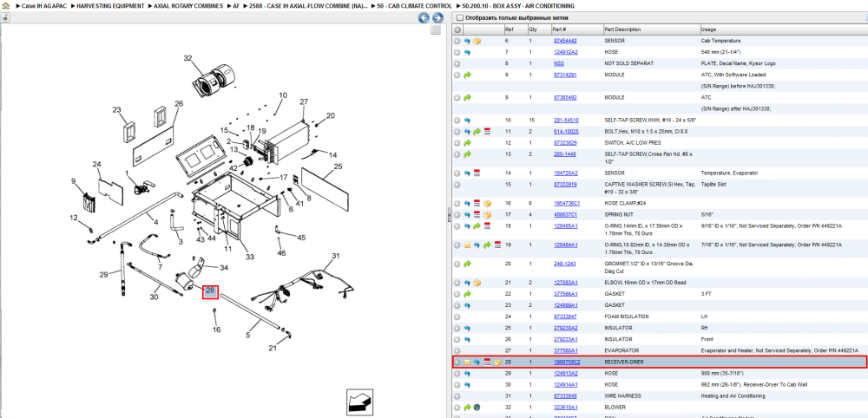
Task: Expand row 22 GASKET plus button
Action: coord(457,294)
